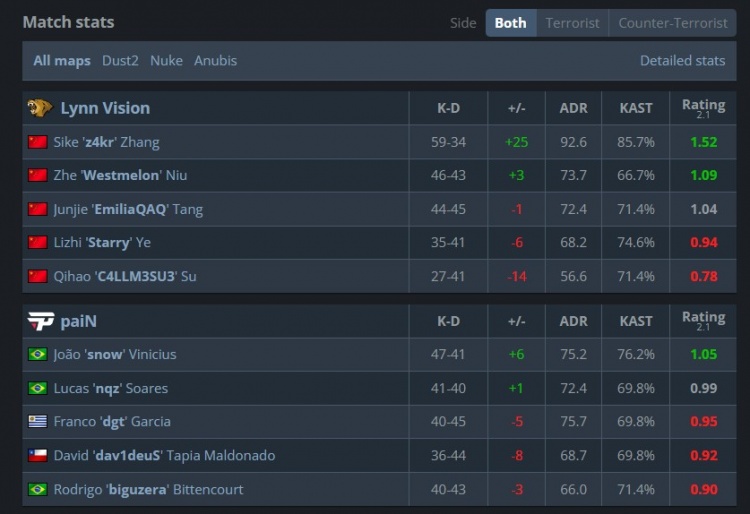Click the Rating 2.1 header for paiN
Image resolution: width=750 pixels, height=514 pixels.
point(703,321)
